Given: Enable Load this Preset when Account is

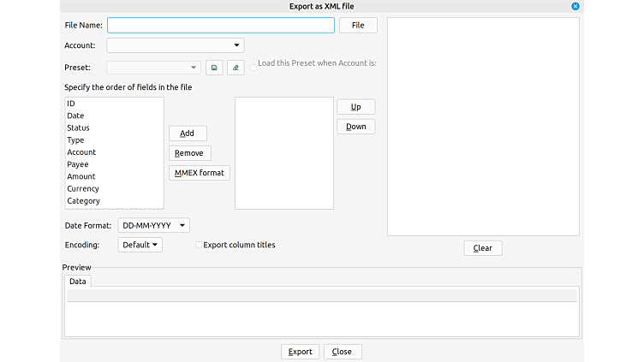Looking at the screenshot, I should coord(253,63).
